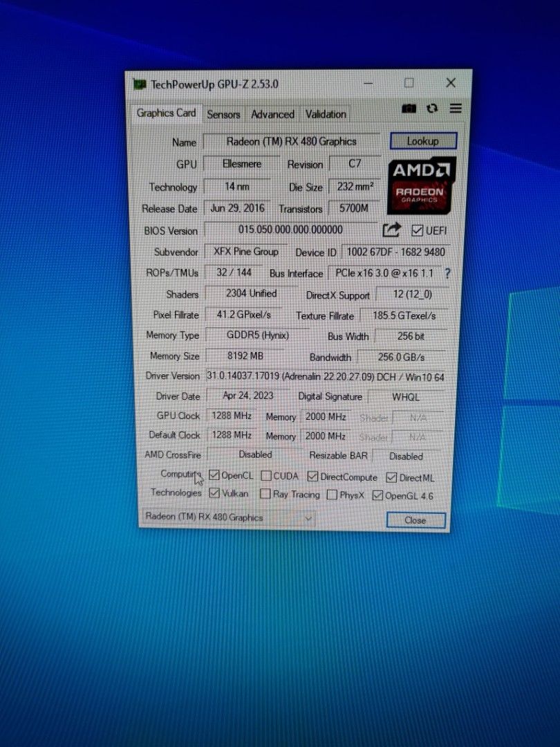560x747 pixels.
Task: Click the GPU-Z title bar app icon
Action: [x=140, y=84]
